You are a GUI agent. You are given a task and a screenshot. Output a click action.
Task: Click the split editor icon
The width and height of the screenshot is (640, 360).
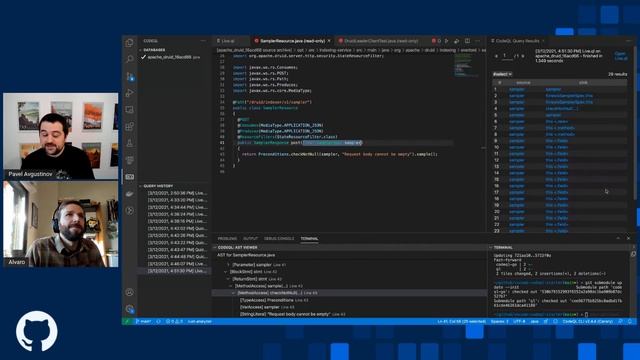[467, 41]
